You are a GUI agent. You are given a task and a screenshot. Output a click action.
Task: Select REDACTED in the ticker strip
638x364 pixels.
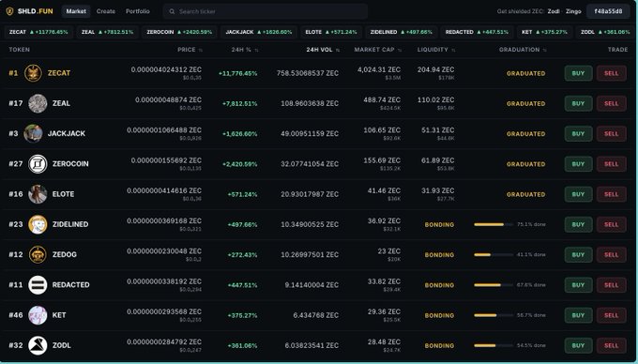point(477,32)
